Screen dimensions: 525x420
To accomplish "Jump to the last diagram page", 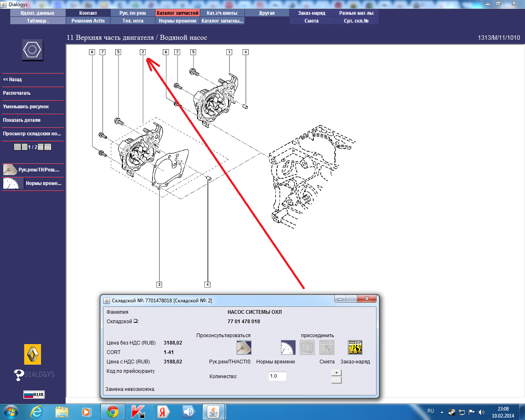I will tap(48, 147).
